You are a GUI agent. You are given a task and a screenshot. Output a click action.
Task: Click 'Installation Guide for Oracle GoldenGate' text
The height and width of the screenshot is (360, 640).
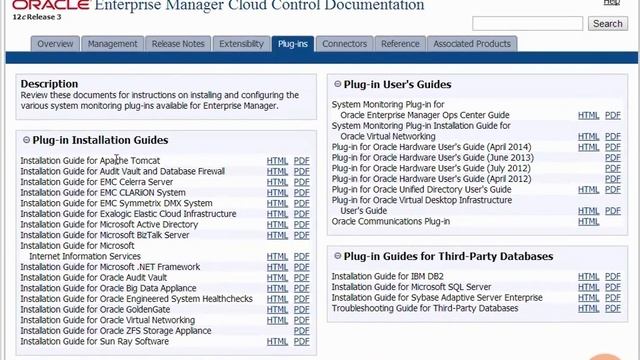[x=95, y=309]
